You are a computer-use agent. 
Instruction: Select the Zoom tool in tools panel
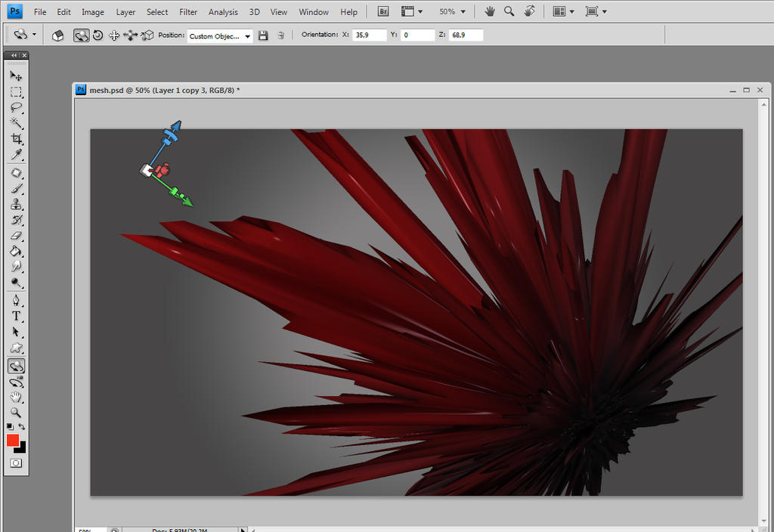tap(16, 413)
